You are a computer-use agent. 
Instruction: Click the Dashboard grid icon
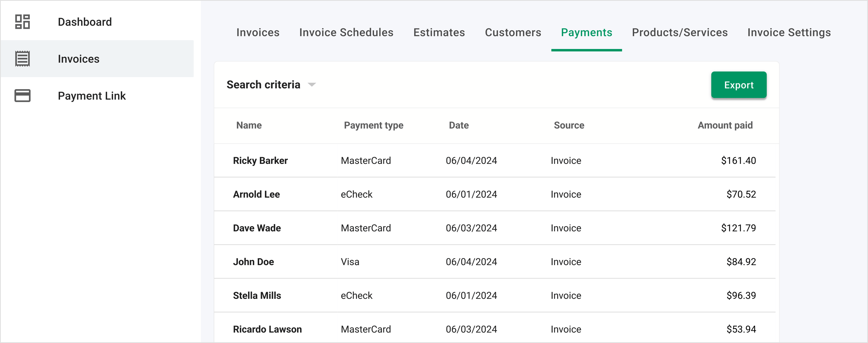point(23,22)
